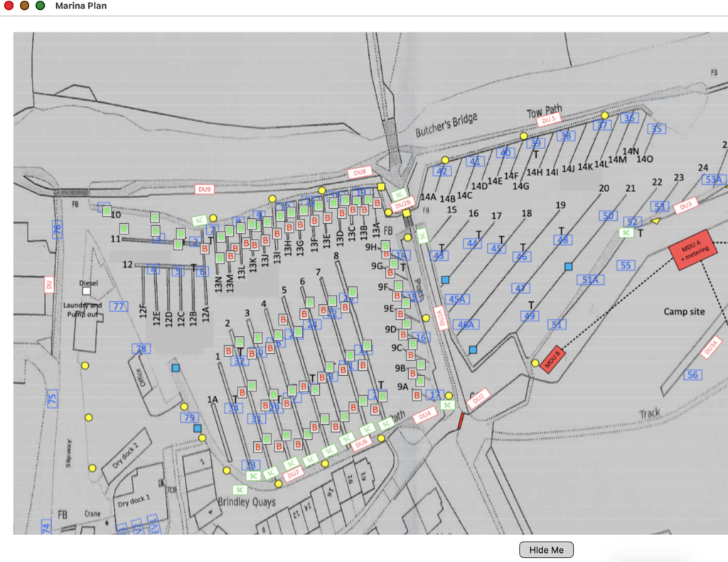Select the DU 5 label on Tow Path
Screen dimensions: 728x562
point(547,120)
